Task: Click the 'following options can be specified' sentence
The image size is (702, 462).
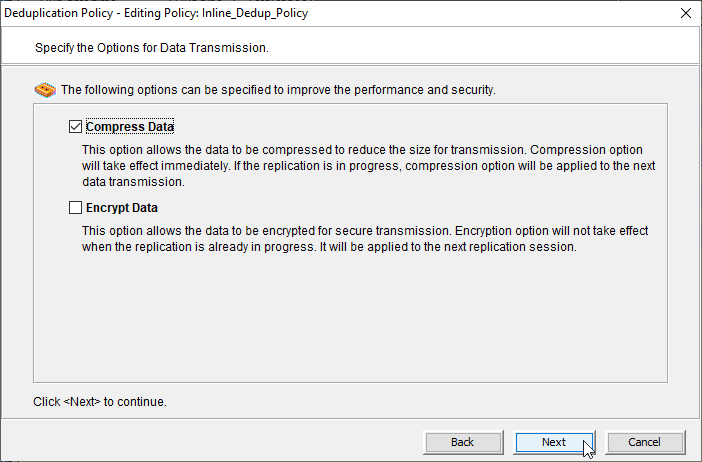Action: click(x=278, y=90)
